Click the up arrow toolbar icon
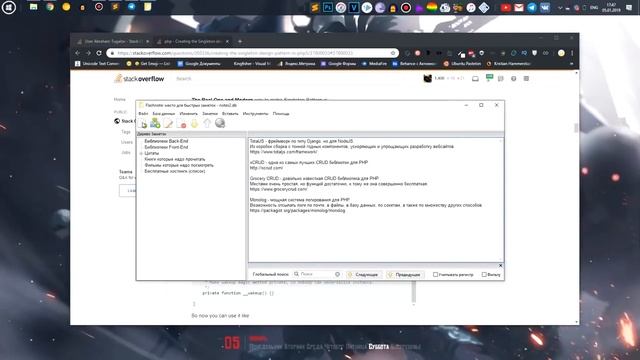This screenshot has height=360, width=640. tap(207, 123)
